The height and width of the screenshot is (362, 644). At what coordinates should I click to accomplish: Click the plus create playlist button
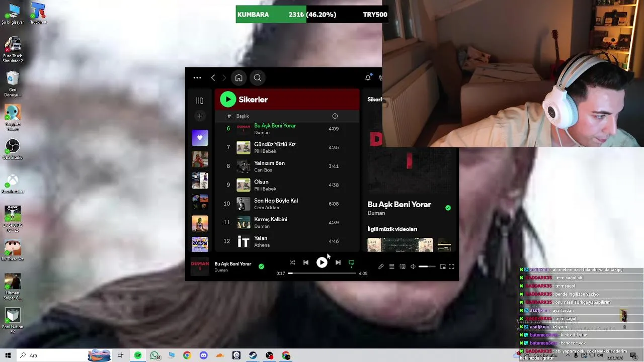(200, 116)
